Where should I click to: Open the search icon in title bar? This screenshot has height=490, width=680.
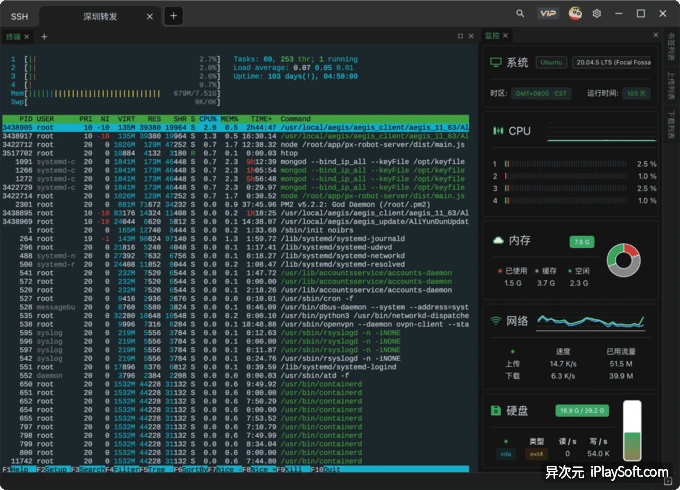520,13
